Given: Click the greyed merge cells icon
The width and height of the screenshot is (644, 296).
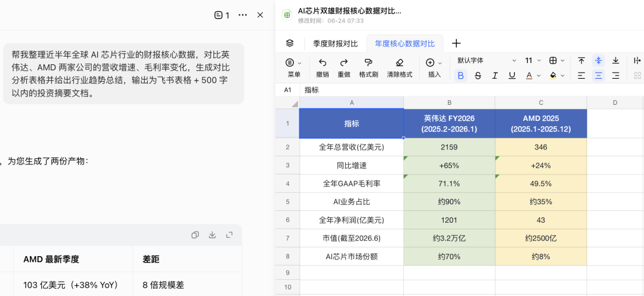Looking at the screenshot, I should [637, 76].
